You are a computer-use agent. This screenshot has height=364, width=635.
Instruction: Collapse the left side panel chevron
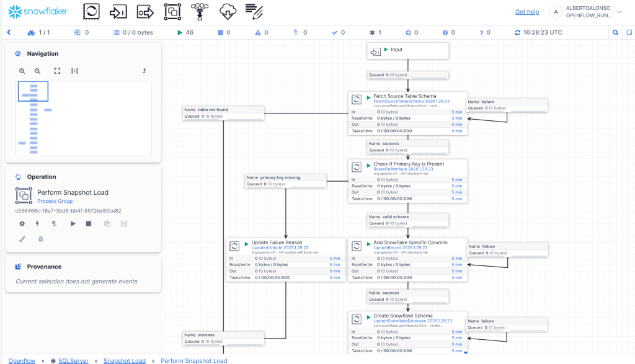coord(9,32)
